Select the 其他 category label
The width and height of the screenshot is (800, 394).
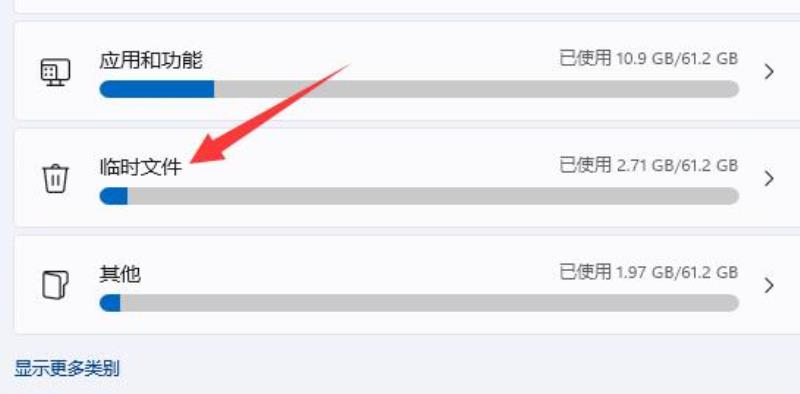point(120,274)
